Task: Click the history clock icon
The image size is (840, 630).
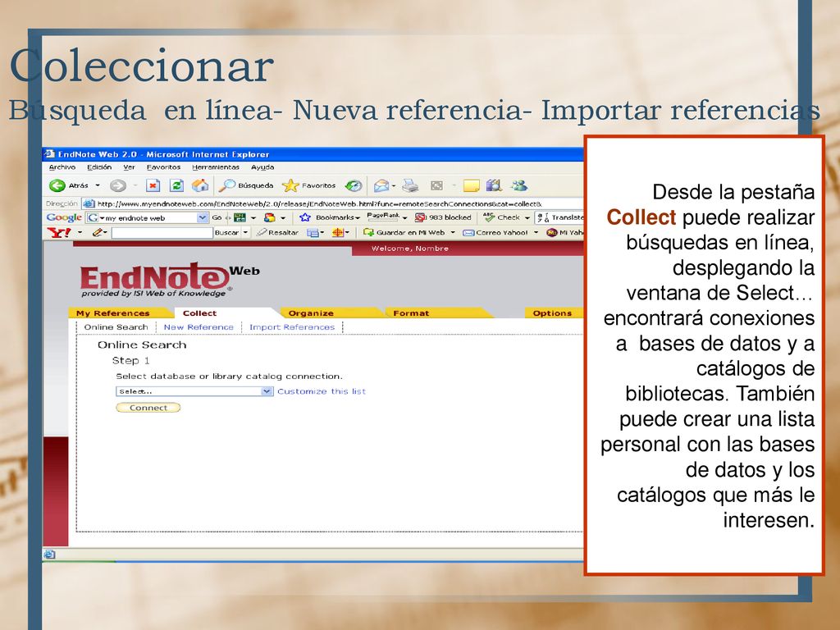Action: click(353, 185)
